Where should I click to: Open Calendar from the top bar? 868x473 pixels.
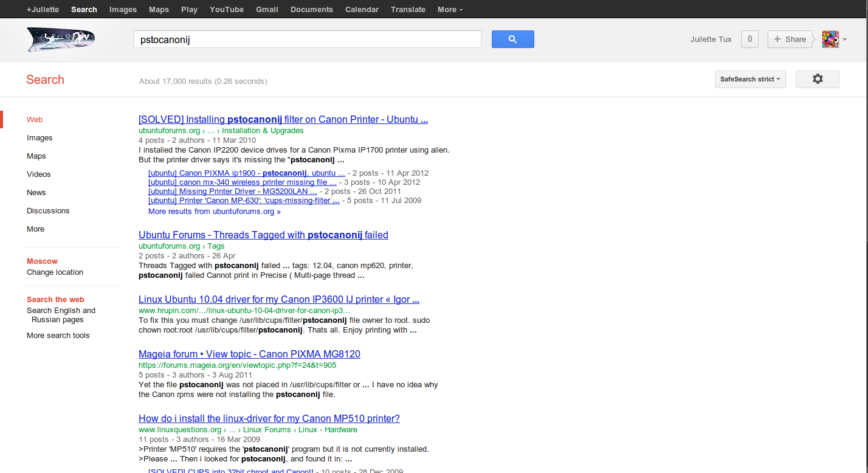pyautogui.click(x=362, y=9)
